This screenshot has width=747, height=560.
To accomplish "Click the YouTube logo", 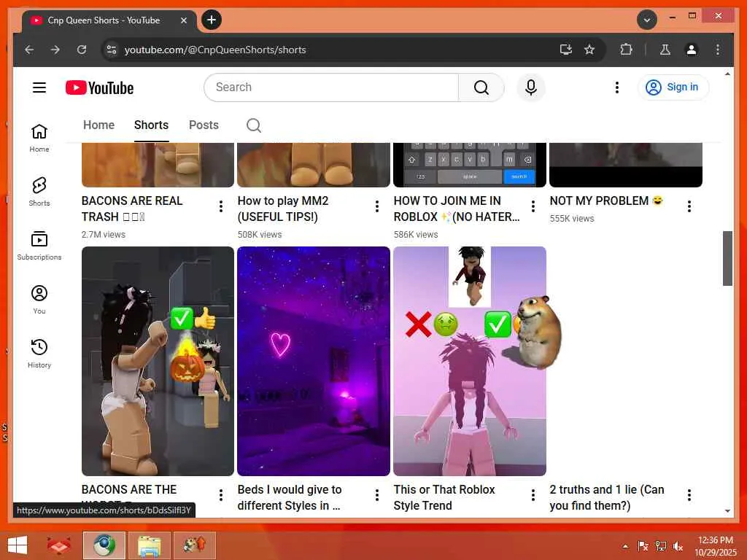I will click(x=99, y=87).
